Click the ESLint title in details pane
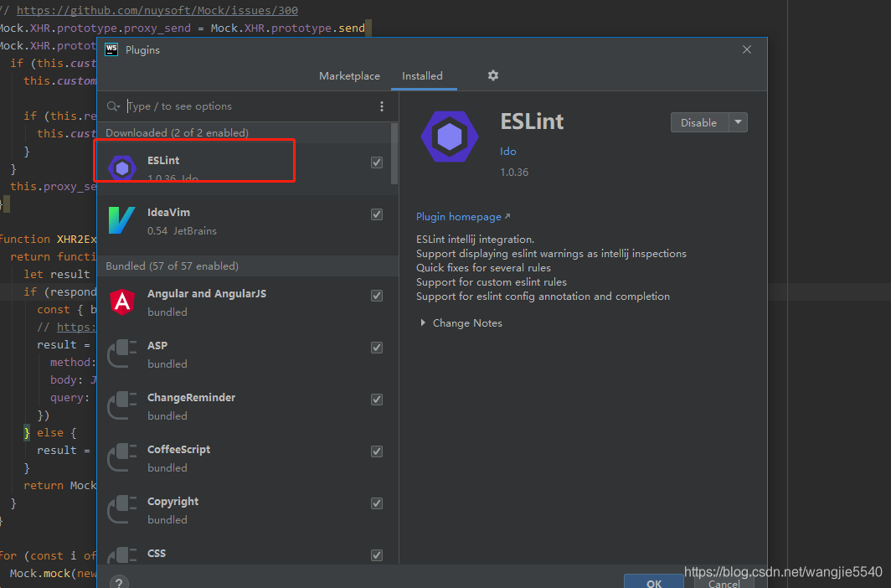Viewport: 891px width, 588px height. click(x=532, y=121)
